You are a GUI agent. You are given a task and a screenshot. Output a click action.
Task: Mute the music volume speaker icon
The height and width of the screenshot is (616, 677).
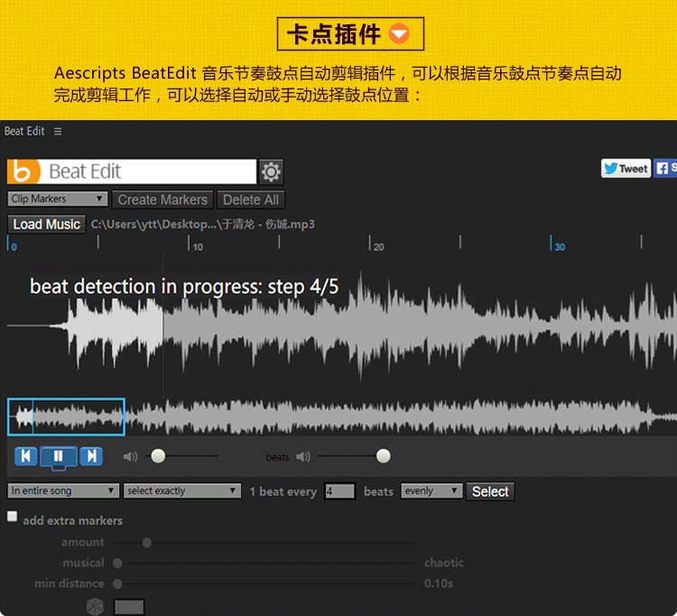coord(130,457)
